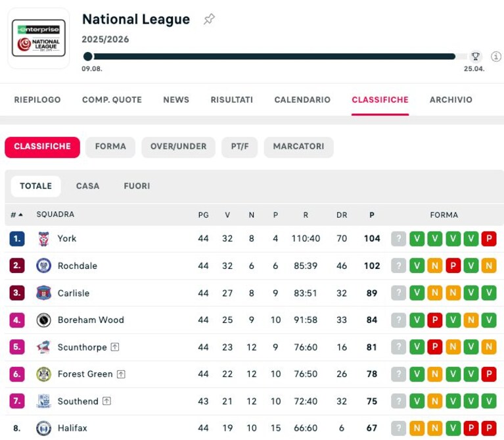Open the CALENDARIO tab
Viewport: 504px width, 440px height.
(x=302, y=100)
